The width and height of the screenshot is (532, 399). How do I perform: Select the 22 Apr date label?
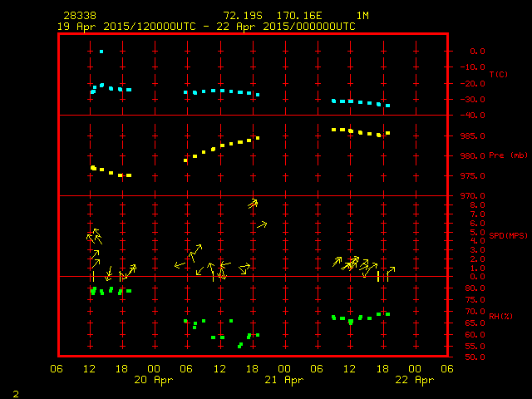[414, 380]
